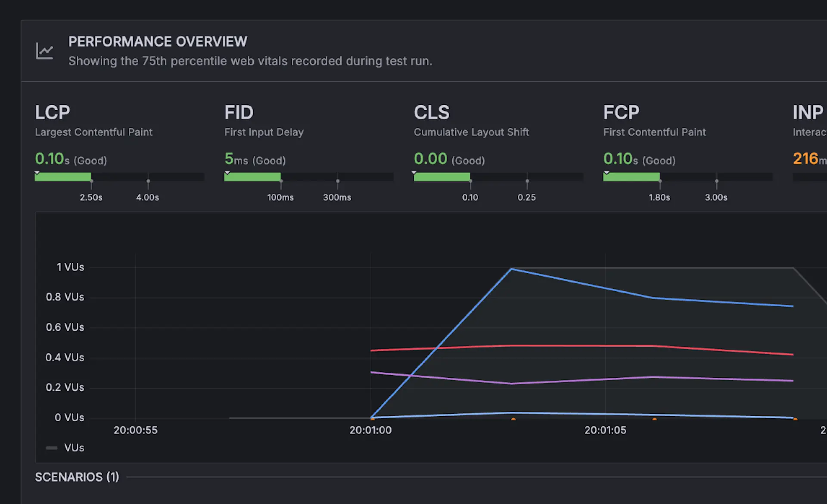Select the FCP metric title
This screenshot has width=827, height=504.
tap(621, 112)
